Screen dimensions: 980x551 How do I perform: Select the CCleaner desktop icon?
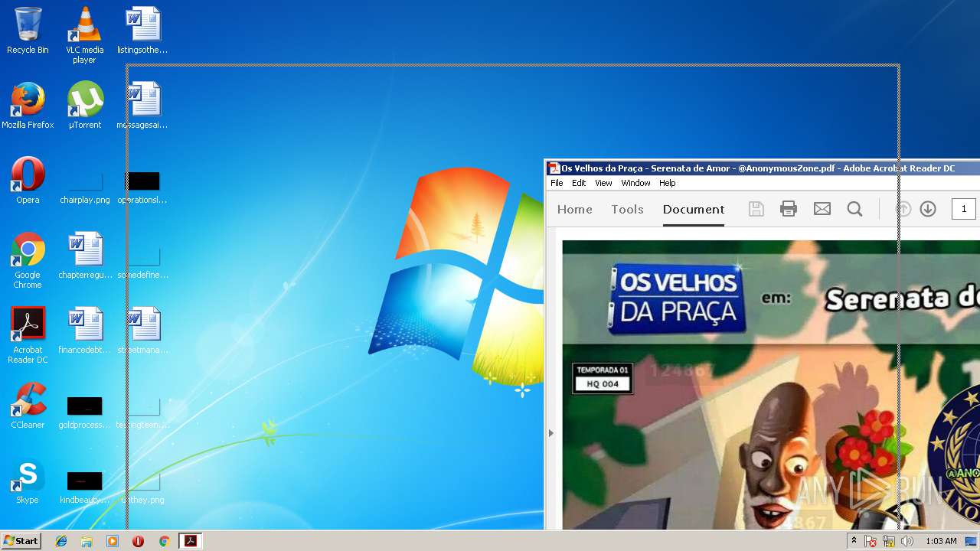(x=28, y=406)
